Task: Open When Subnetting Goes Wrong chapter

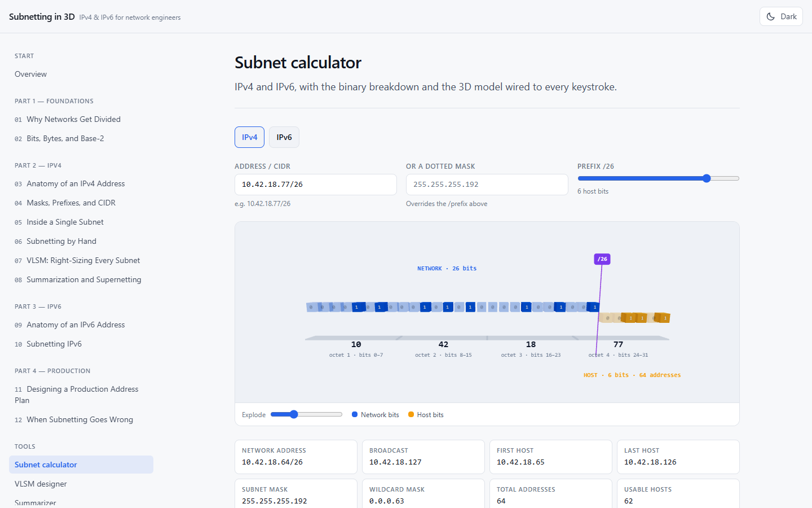Action: click(x=81, y=419)
